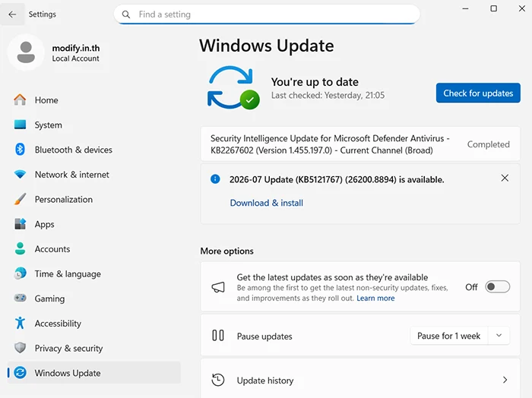Click the modify.in.th account name

76,48
